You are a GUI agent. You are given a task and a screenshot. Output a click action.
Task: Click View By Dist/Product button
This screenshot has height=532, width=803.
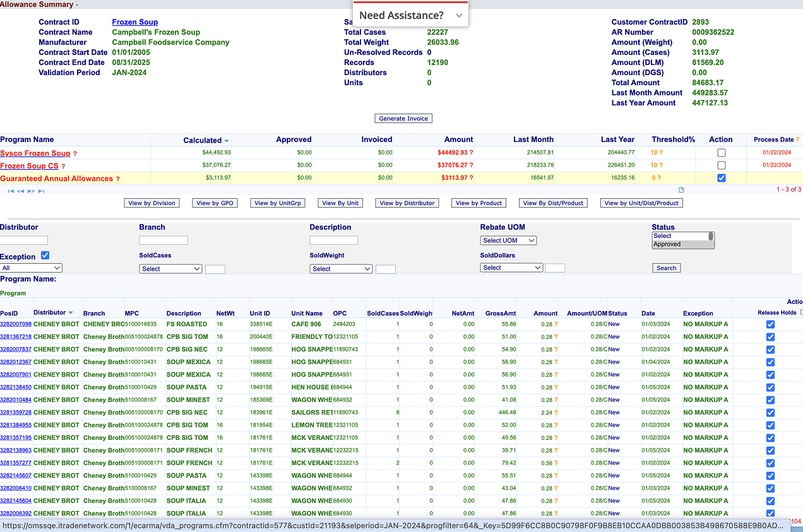pos(553,203)
